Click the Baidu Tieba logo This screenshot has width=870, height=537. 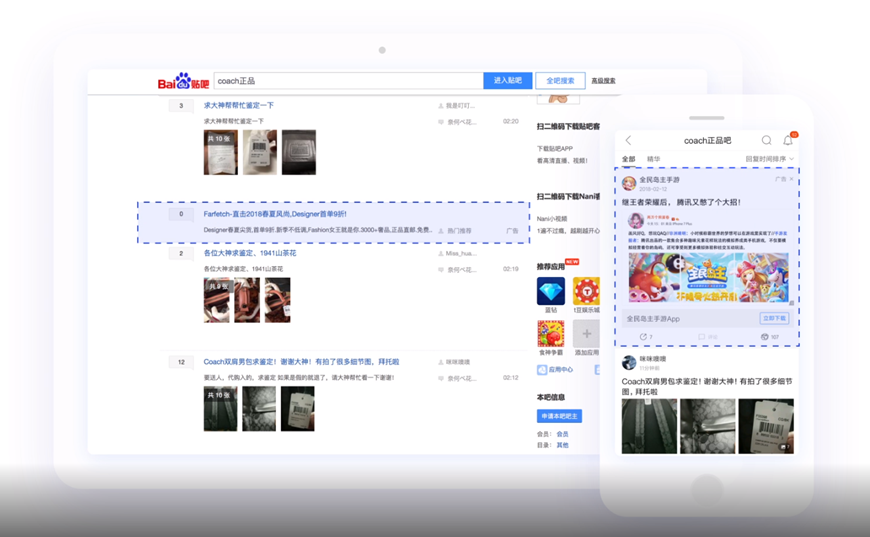[183, 81]
